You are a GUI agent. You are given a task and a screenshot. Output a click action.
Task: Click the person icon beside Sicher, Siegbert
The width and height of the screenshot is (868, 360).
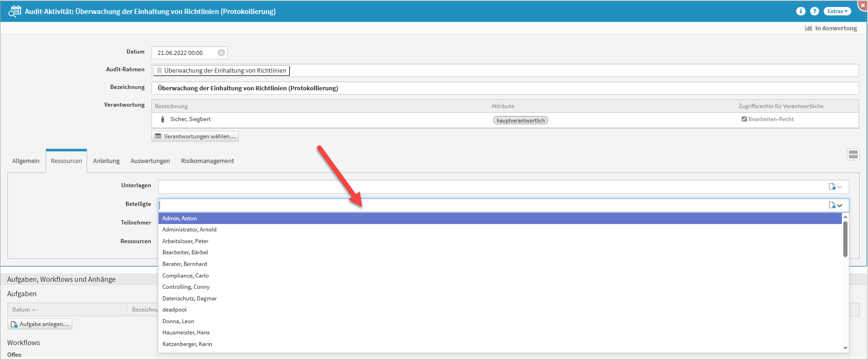pyautogui.click(x=162, y=120)
